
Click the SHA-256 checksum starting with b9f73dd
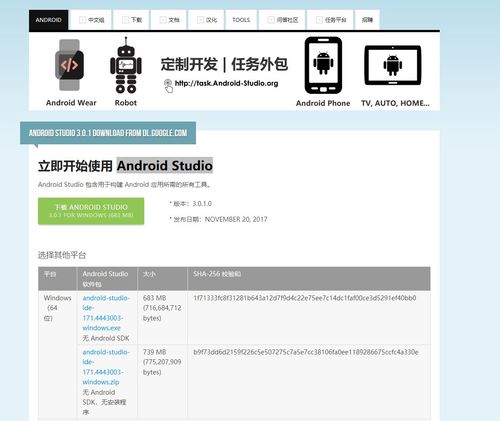click(306, 352)
